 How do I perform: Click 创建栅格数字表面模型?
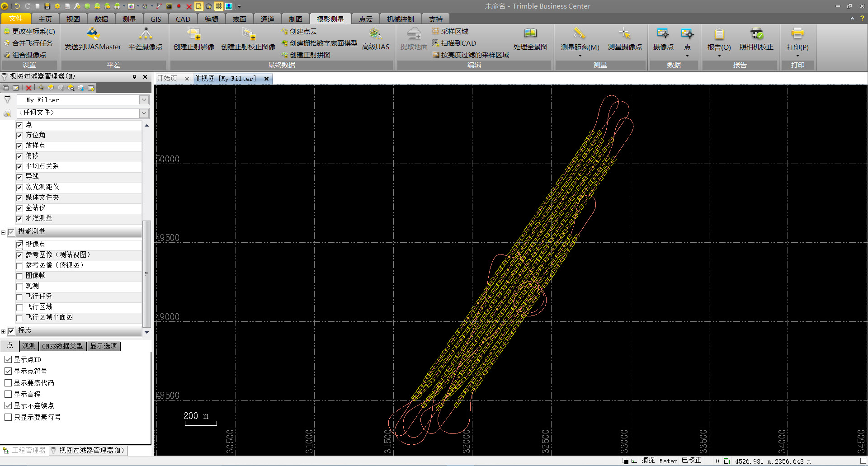click(319, 43)
